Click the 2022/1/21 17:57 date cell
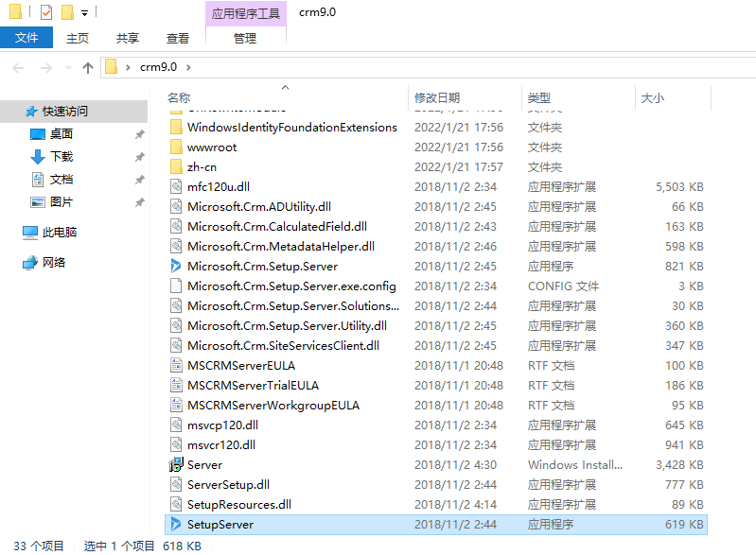This screenshot has width=756, height=555. [x=459, y=166]
